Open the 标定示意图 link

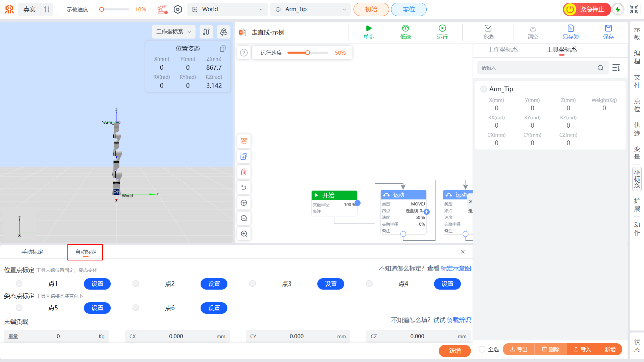(455, 268)
